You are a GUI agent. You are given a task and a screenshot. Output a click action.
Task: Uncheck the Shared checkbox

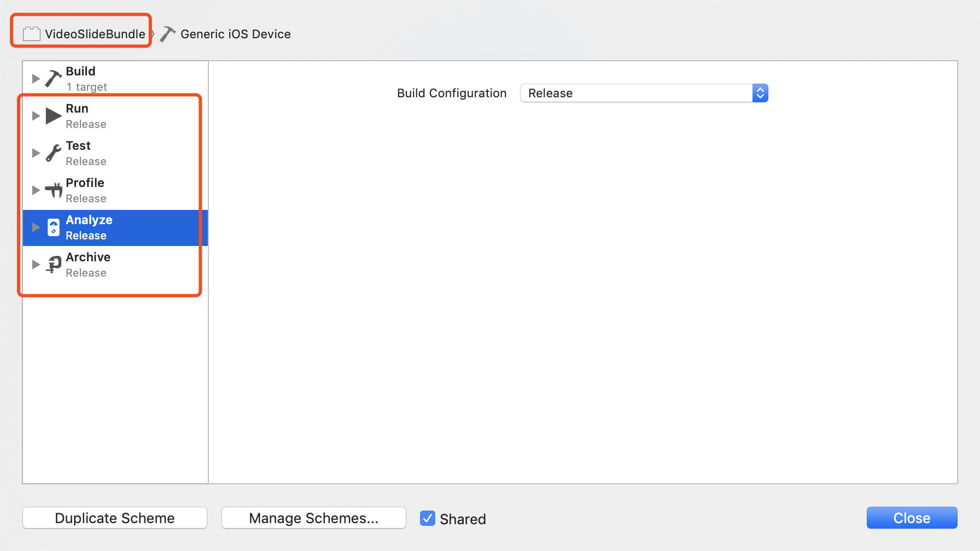(428, 518)
